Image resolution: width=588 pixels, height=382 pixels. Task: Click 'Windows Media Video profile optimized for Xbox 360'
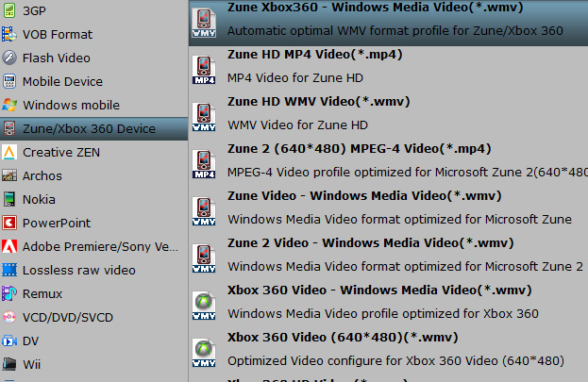click(383, 314)
